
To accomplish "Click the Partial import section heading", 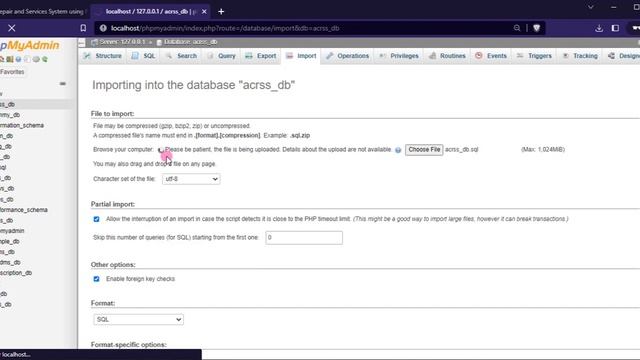I will pos(113,204).
